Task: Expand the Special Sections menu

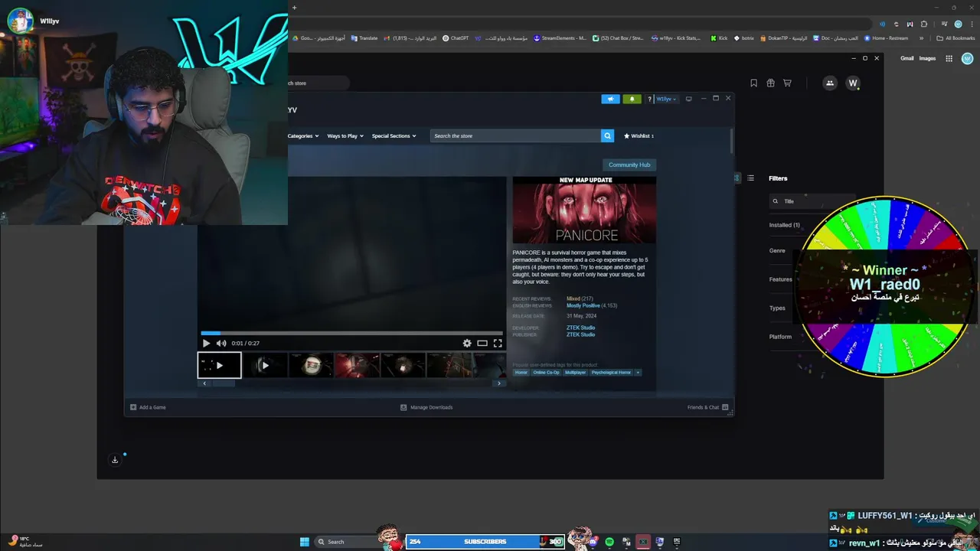Action: point(394,135)
